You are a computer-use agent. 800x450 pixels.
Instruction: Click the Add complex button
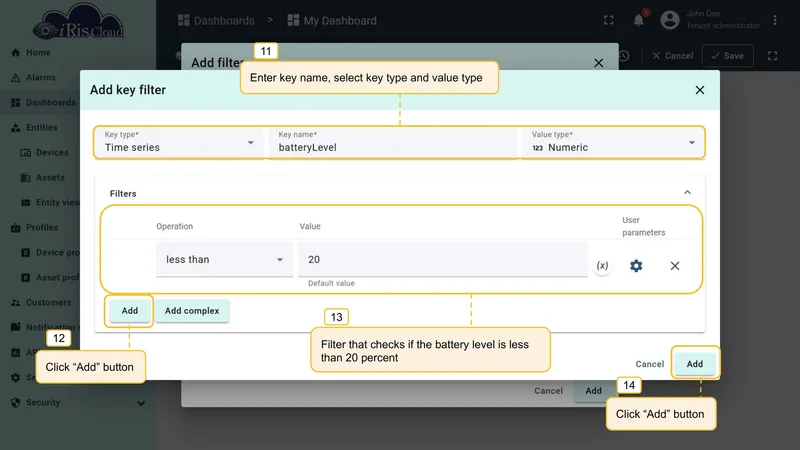pos(192,311)
